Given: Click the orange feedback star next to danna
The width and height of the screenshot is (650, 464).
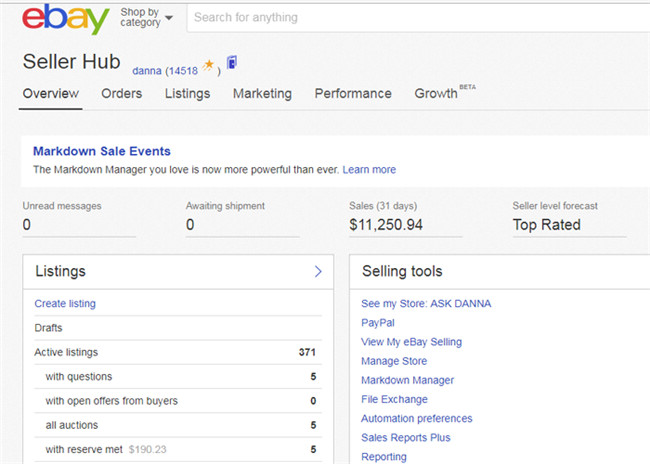Looking at the screenshot, I should click(209, 66).
